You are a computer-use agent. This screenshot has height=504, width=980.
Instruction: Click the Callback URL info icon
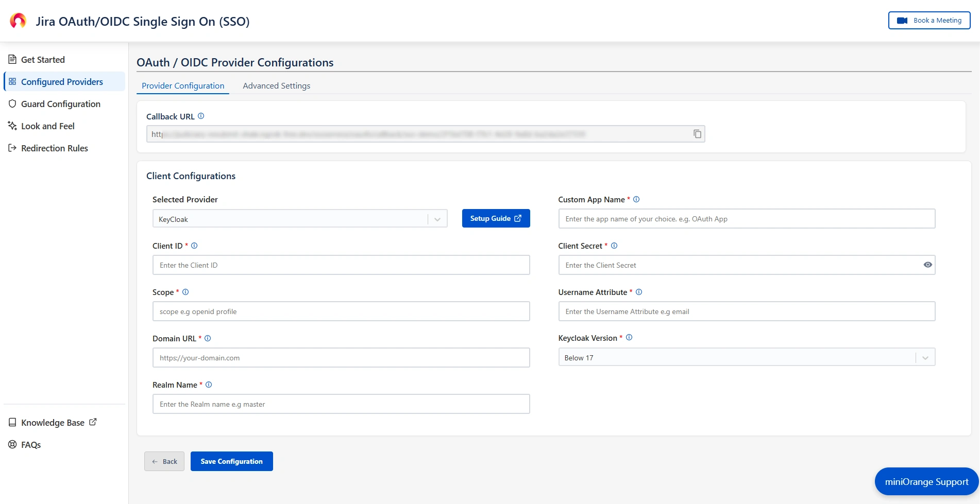point(201,116)
